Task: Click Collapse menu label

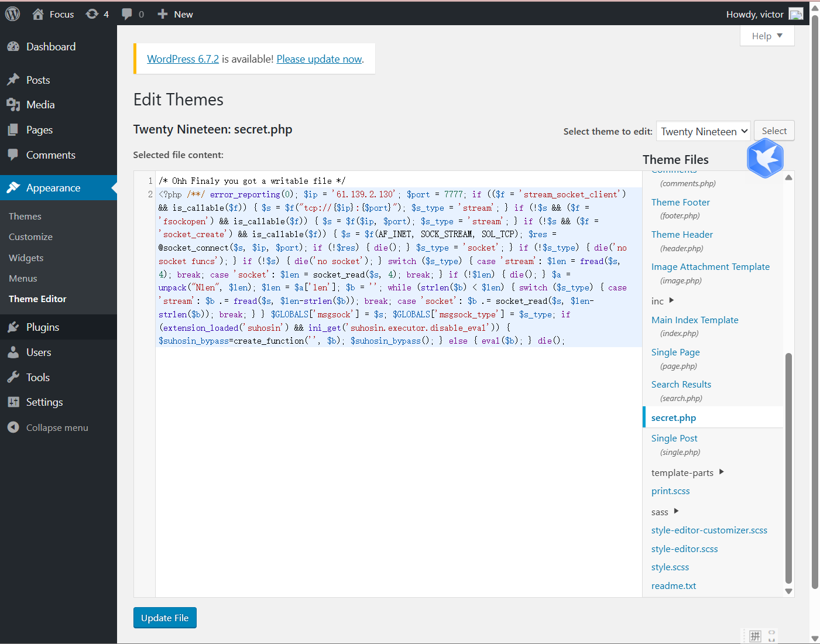Action: (x=57, y=427)
